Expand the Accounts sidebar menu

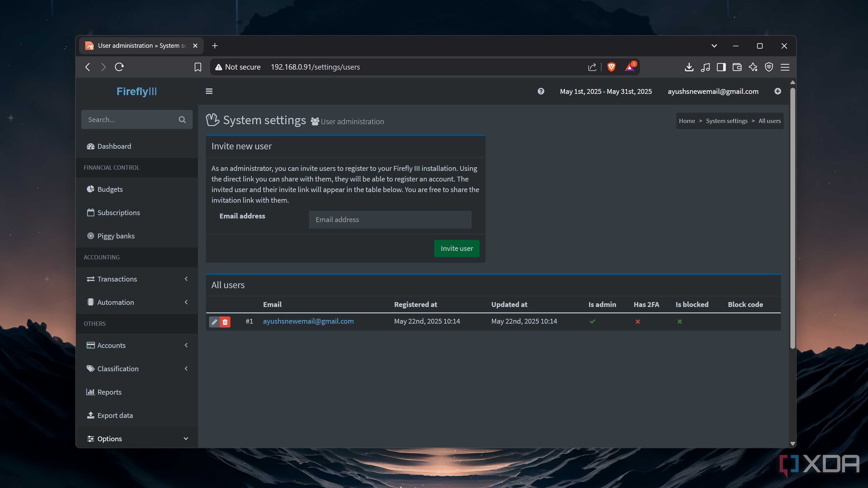[x=137, y=345]
